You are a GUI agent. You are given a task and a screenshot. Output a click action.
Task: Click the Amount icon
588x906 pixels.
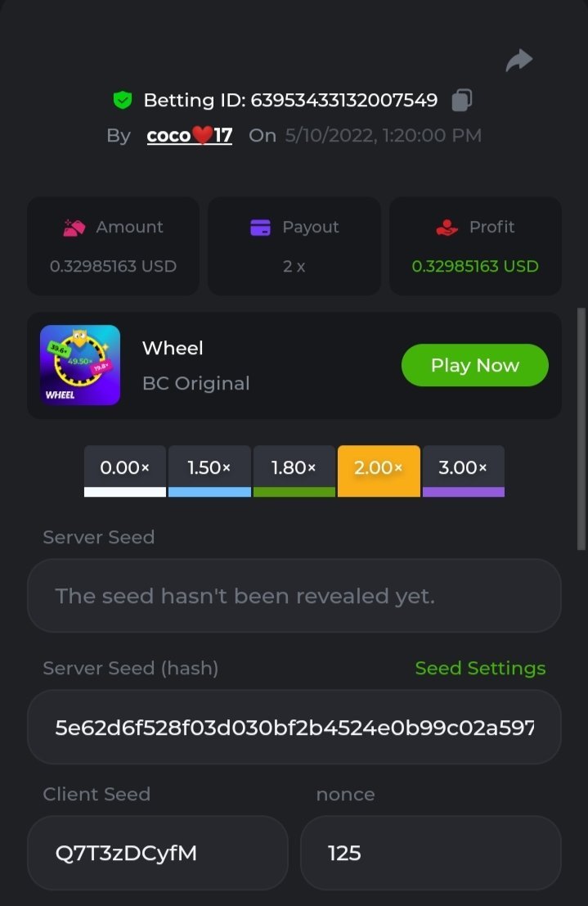click(74, 228)
